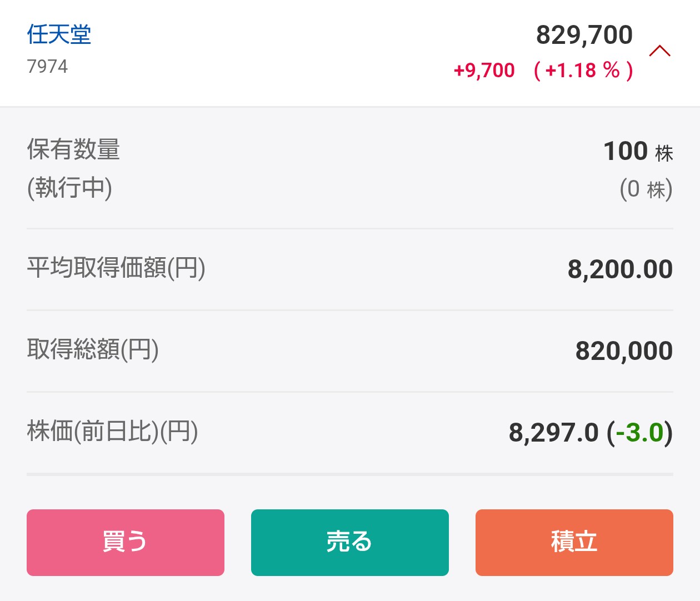Click the 取得総額(円) label
The width and height of the screenshot is (700, 601).
[x=93, y=350]
